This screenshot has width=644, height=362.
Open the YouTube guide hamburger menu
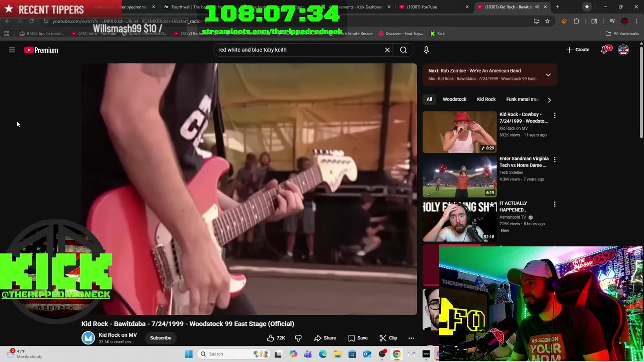tap(12, 50)
